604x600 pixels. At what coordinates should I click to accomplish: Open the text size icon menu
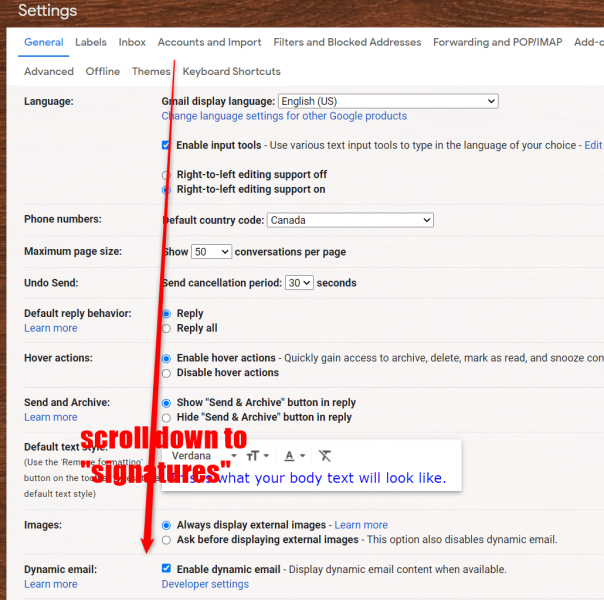(x=256, y=456)
